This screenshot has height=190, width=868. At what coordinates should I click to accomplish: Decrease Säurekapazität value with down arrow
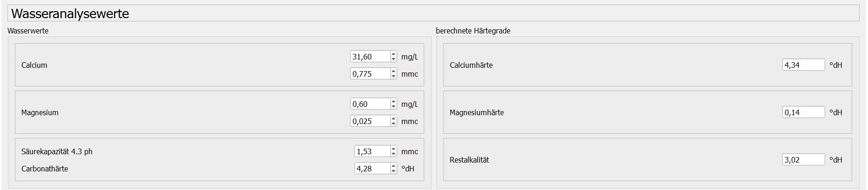393,154
